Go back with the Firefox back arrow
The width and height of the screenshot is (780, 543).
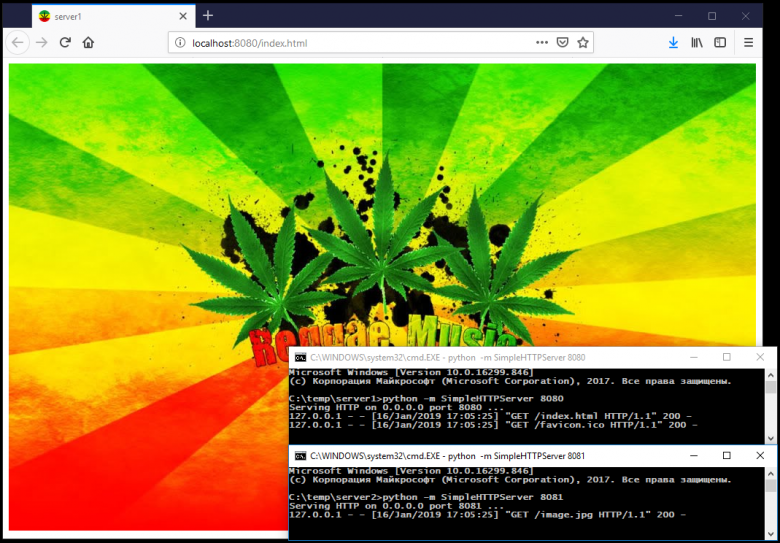coord(17,43)
